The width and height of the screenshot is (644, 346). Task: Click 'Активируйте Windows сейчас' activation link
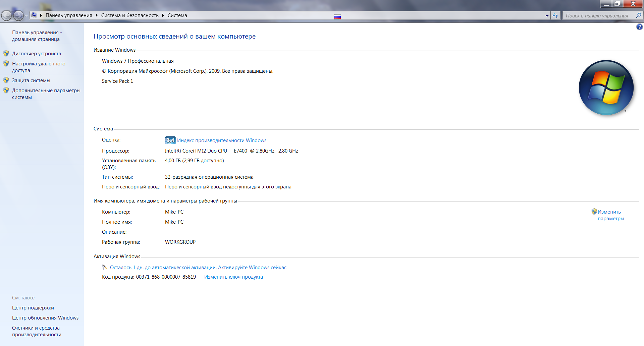[x=252, y=268]
